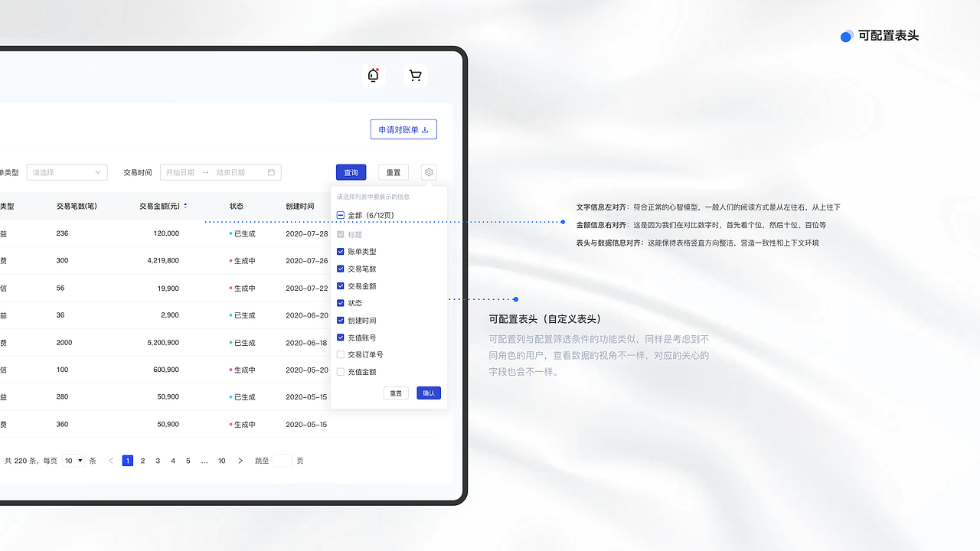Click the pagination ellipsis to jump pages
Viewport: 980px width, 551px height.
204,461
